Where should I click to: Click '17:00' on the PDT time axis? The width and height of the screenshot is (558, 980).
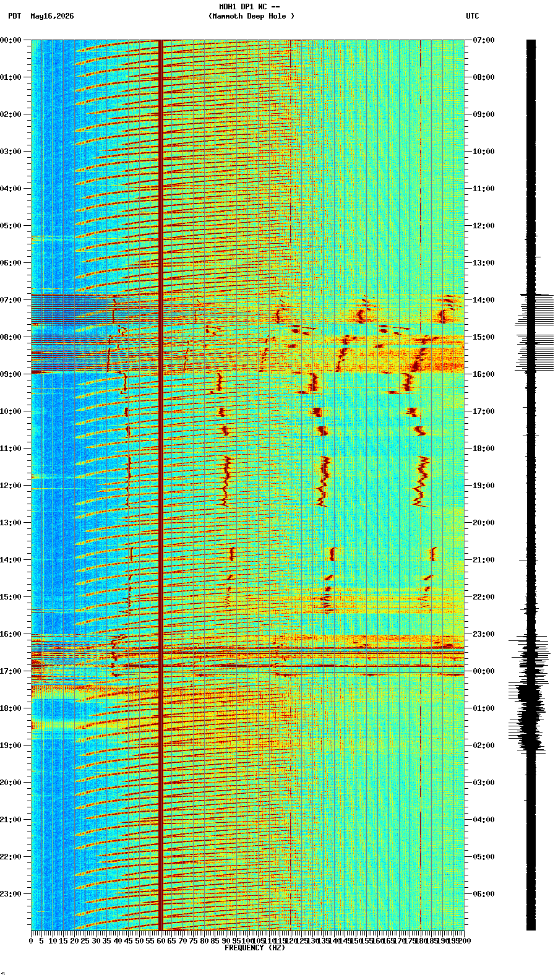(11, 671)
